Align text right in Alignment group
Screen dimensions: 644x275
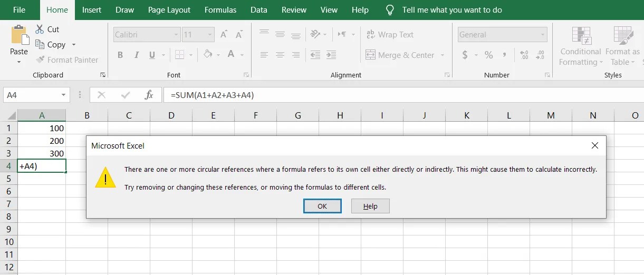pyautogui.click(x=296, y=55)
